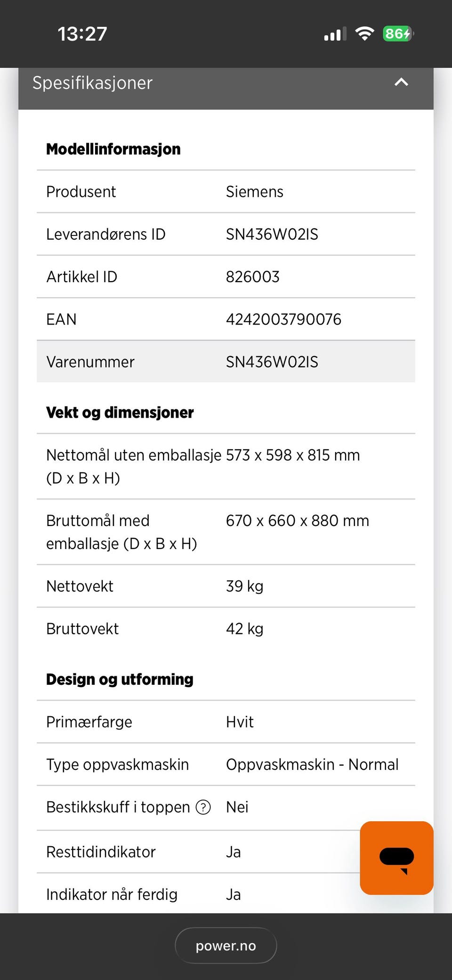Tap the Modellinformasjon section heading
452x980 pixels.
tap(113, 149)
